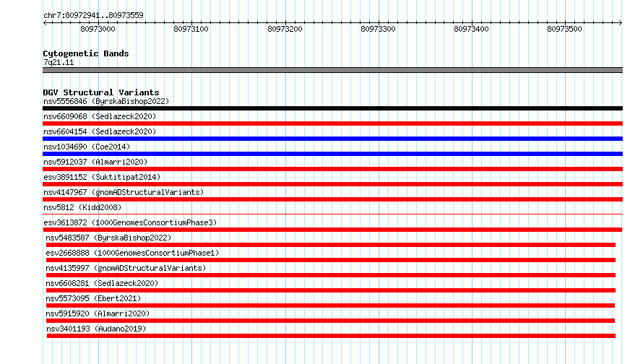The image size is (643, 364).
Task: Open the nsv6609068 (Sedlazeck2020) label
Action: coord(100,116)
